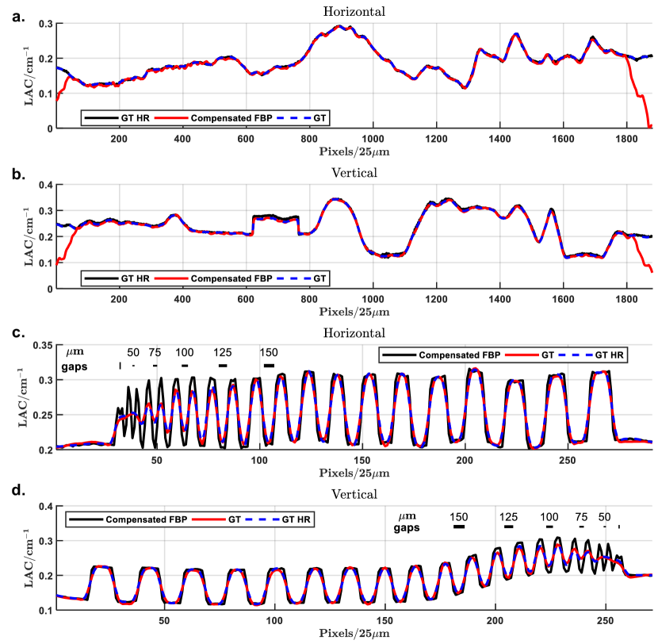Click the "125" gap label in panel c

point(223,353)
